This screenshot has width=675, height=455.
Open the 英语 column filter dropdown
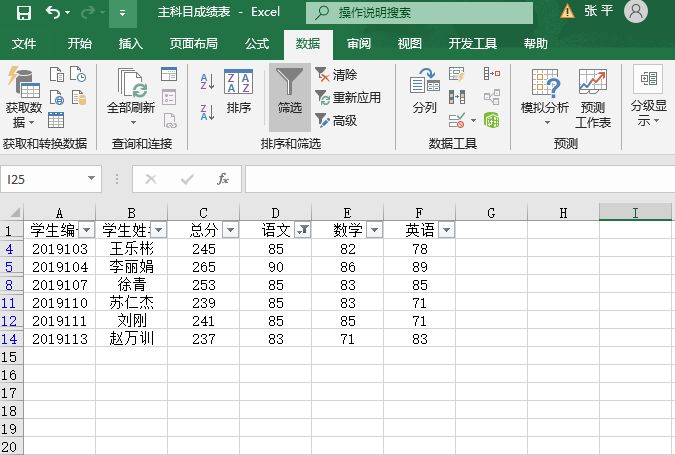446,230
